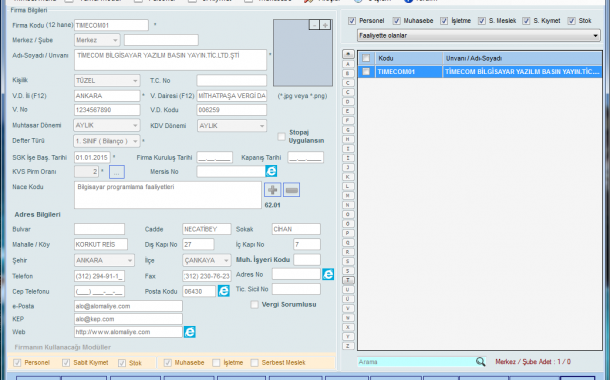This screenshot has width=610, height=380.
Task: Check the İşletme module checkbox at bottom
Action: coord(216,362)
